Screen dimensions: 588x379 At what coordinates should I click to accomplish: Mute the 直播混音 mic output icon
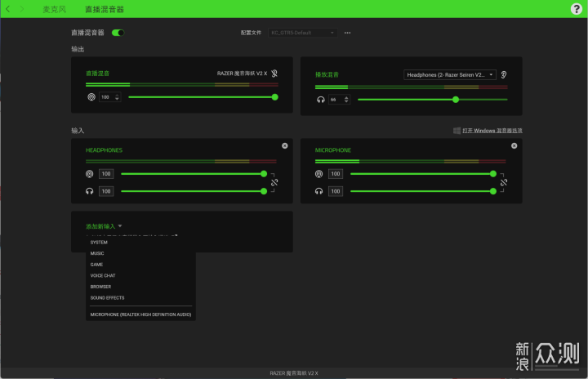(x=274, y=74)
